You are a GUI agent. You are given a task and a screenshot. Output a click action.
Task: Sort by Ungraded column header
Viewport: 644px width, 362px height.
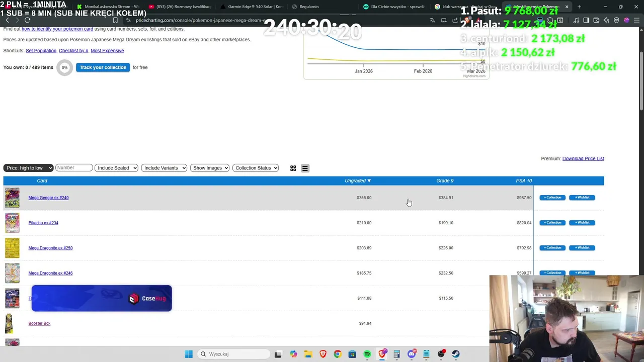coord(358,180)
